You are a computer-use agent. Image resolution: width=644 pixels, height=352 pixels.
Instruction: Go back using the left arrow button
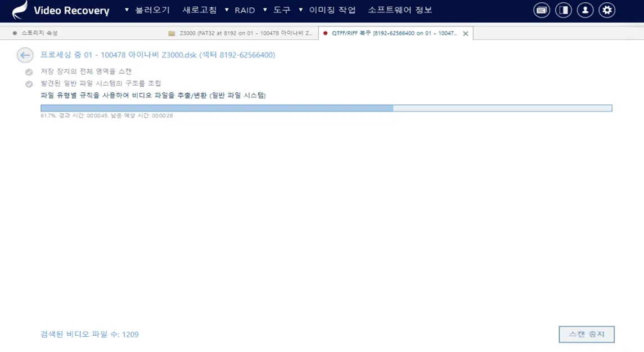click(25, 55)
